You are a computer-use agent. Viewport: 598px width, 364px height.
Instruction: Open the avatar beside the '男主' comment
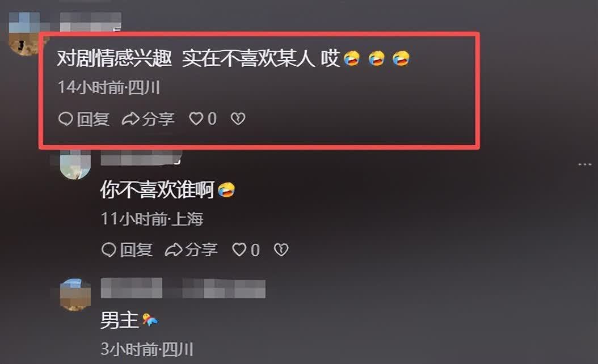coord(75,294)
